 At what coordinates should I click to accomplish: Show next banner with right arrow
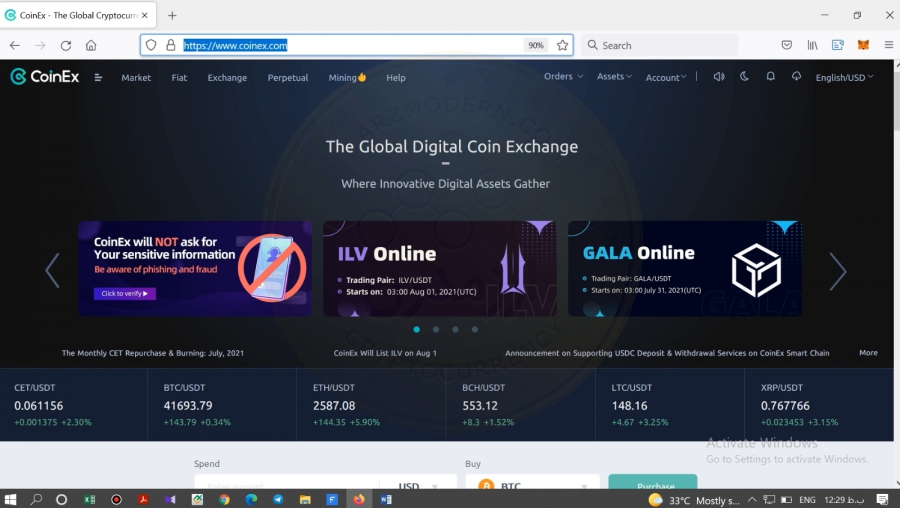837,271
